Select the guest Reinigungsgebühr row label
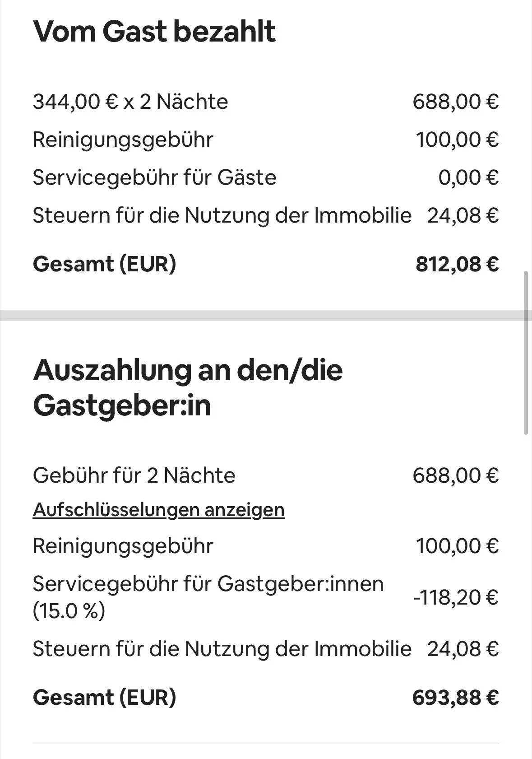Image resolution: width=532 pixels, height=759 pixels. click(x=123, y=140)
